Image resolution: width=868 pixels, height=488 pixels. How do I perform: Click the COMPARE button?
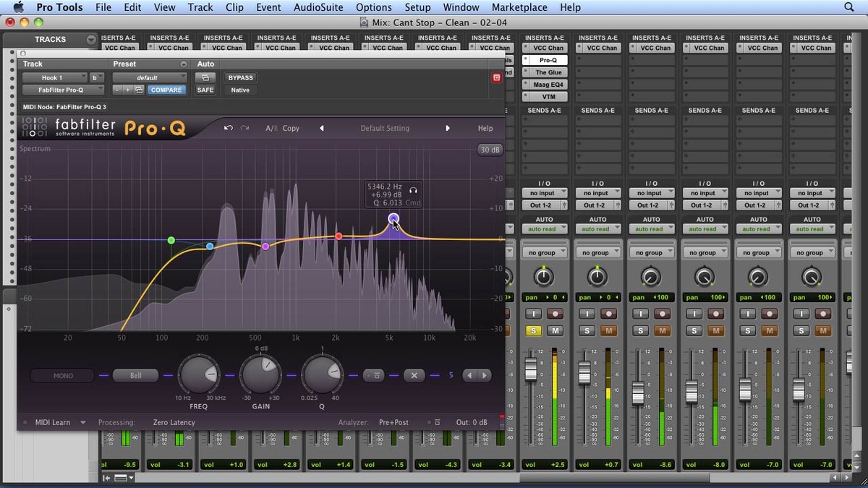click(166, 90)
